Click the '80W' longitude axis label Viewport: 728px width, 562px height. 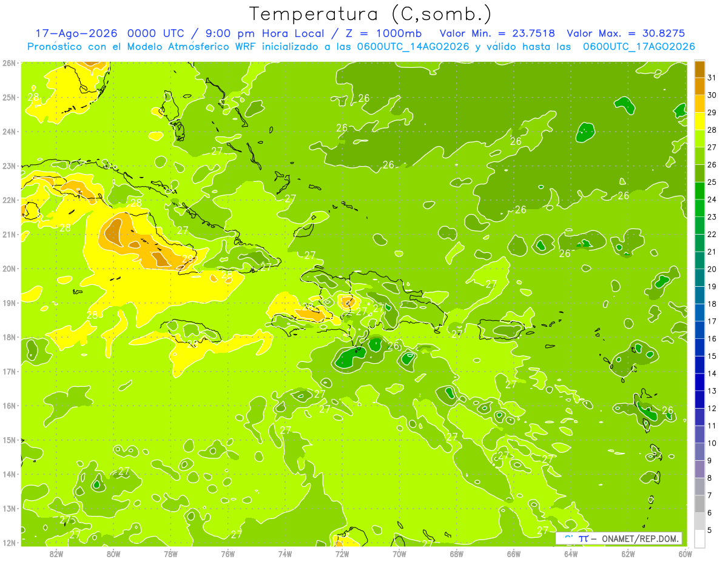pyautogui.click(x=113, y=554)
